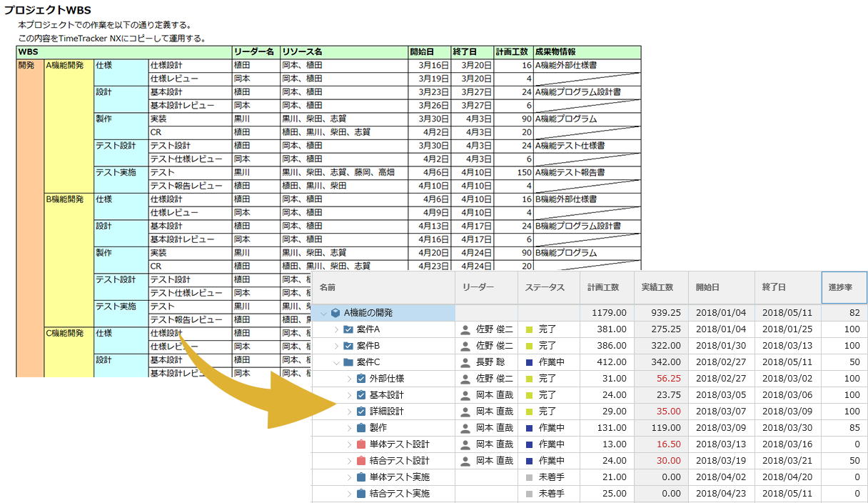The image size is (868, 503).
Task: Click the completed check icon for 外部仕様
Action: point(361,379)
